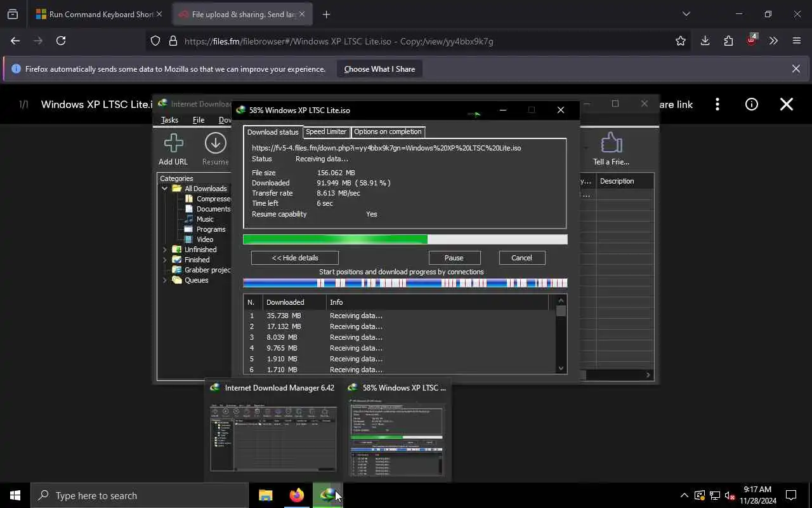
Task: Open the Firefox extensions puzzle icon
Action: tap(728, 41)
